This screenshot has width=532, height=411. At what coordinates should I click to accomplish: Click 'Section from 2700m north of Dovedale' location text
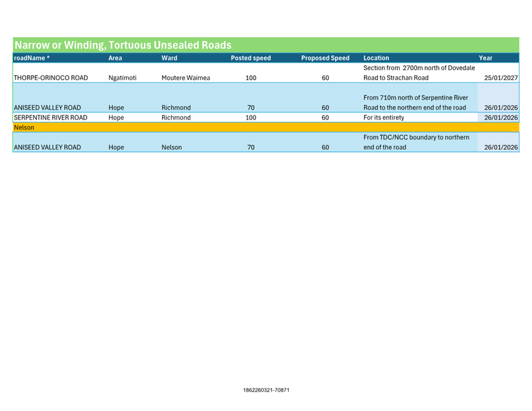point(419,68)
